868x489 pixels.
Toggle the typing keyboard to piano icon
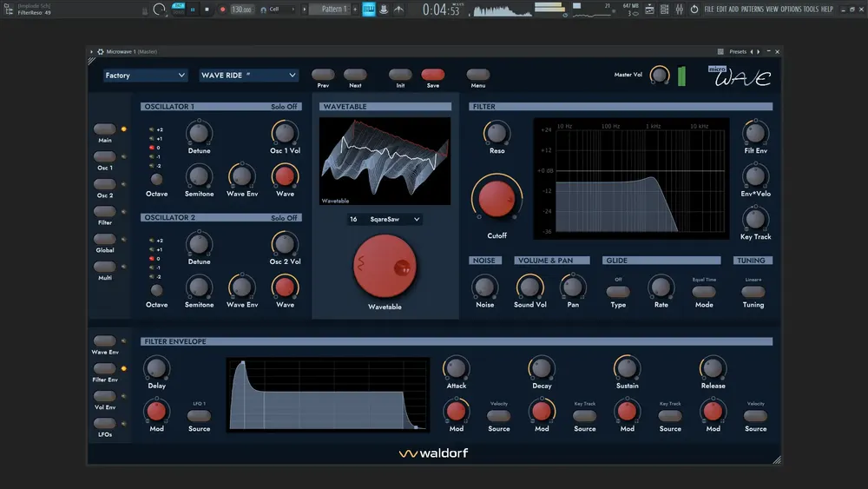pos(369,10)
